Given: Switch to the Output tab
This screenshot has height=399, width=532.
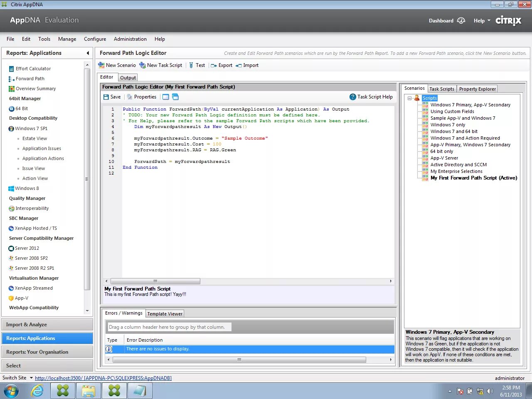Looking at the screenshot, I should tap(128, 78).
